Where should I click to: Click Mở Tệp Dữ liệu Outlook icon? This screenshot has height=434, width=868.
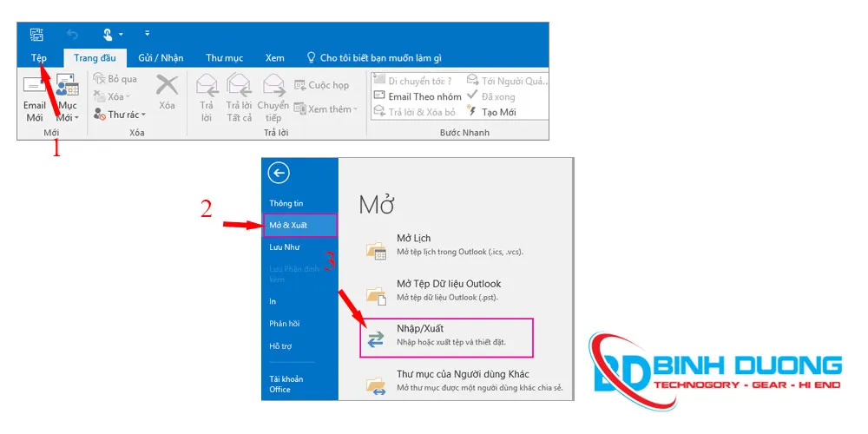377,296
